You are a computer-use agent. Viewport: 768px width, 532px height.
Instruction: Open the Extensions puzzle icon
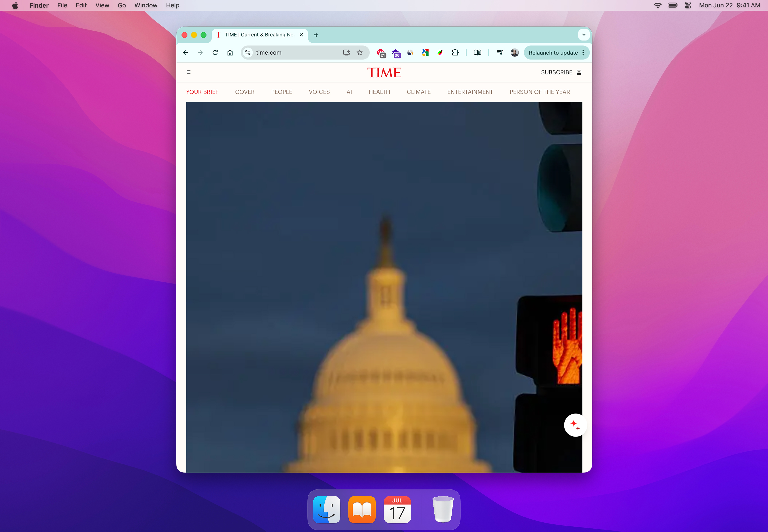(x=455, y=53)
